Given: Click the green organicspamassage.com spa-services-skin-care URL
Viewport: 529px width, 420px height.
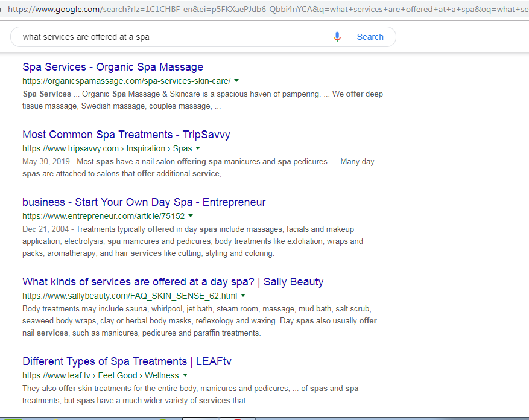Looking at the screenshot, I should coord(127,81).
